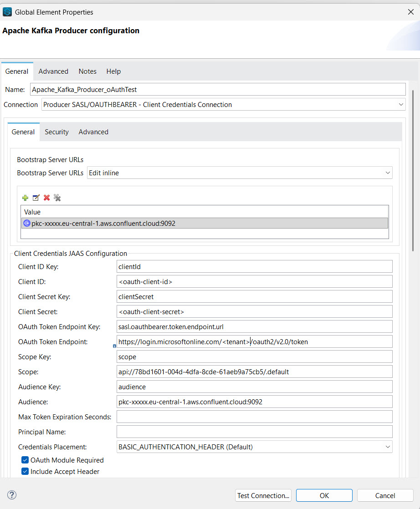Click the Mule logo in title bar
The height and width of the screenshot is (509, 420).
[x=7, y=12]
